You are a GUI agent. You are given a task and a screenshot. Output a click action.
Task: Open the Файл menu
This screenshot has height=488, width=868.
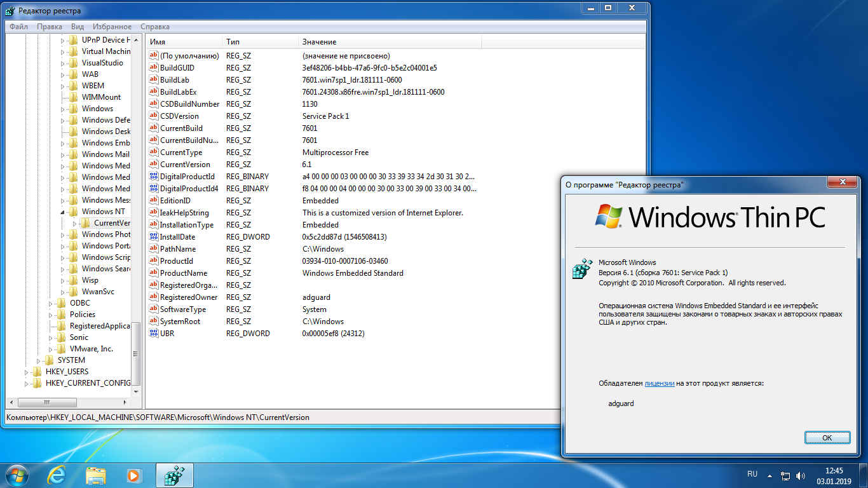tap(18, 27)
